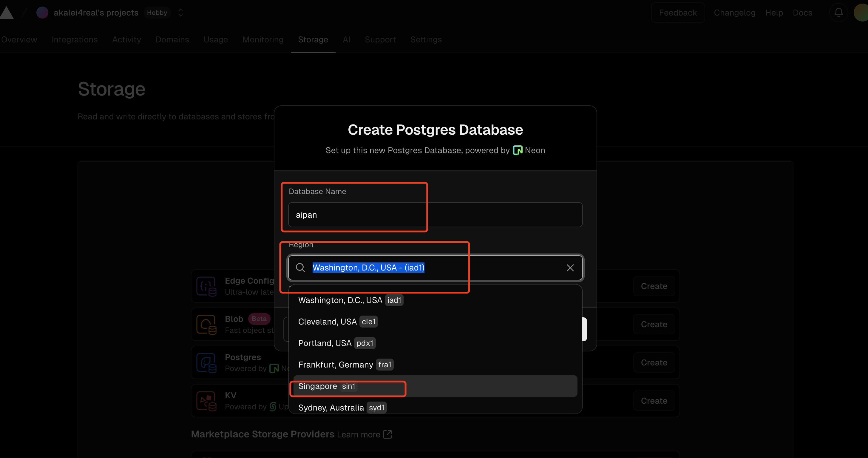The height and width of the screenshot is (458, 868).
Task: Expand the team switcher chevrons
Action: [180, 13]
